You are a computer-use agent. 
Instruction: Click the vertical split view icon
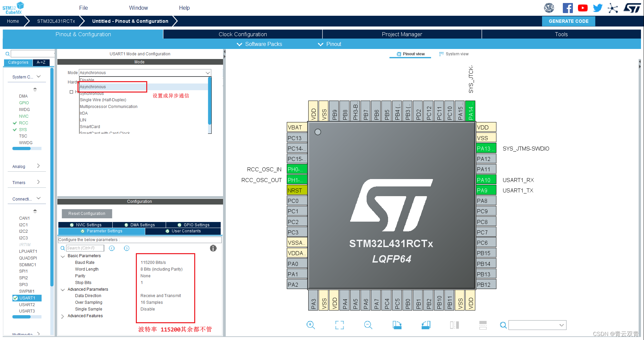tap(454, 325)
